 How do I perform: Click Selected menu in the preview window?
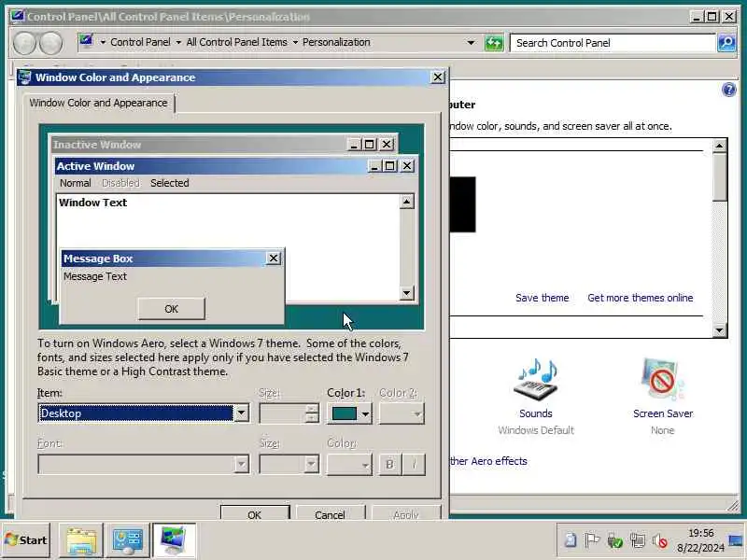pyautogui.click(x=170, y=183)
